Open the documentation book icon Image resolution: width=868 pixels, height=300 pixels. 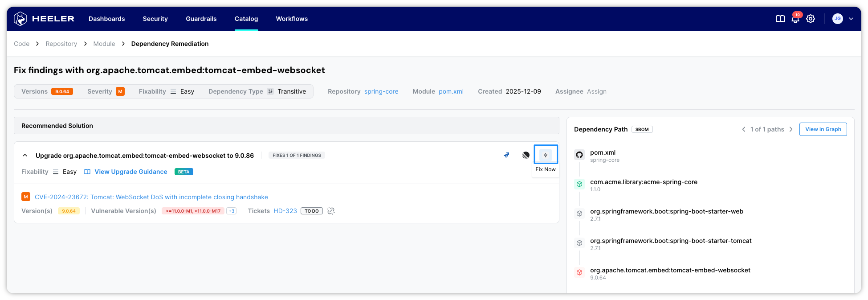pos(780,19)
